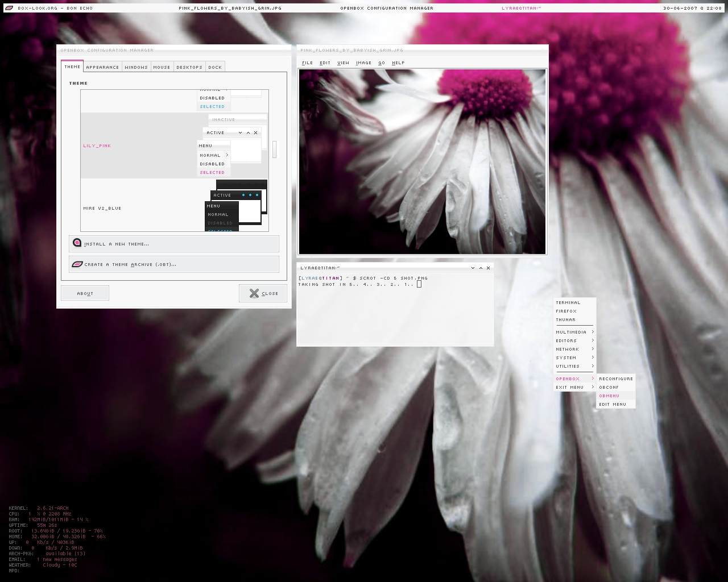The width and height of the screenshot is (728, 582).
Task: Maximize the terminal window with up arrow icon
Action: (x=480, y=268)
